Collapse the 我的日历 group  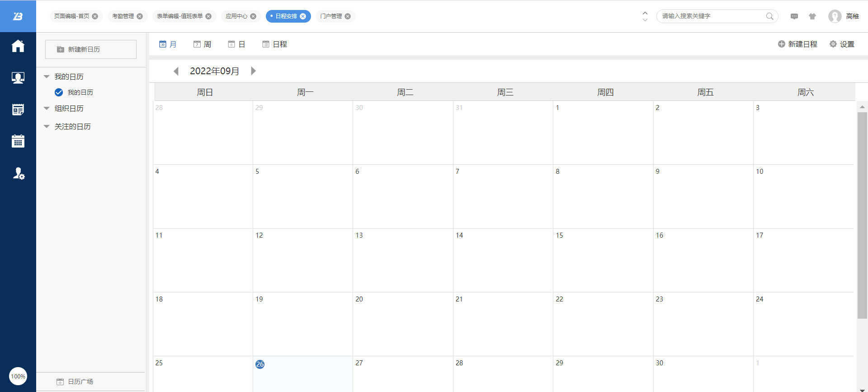(x=47, y=77)
